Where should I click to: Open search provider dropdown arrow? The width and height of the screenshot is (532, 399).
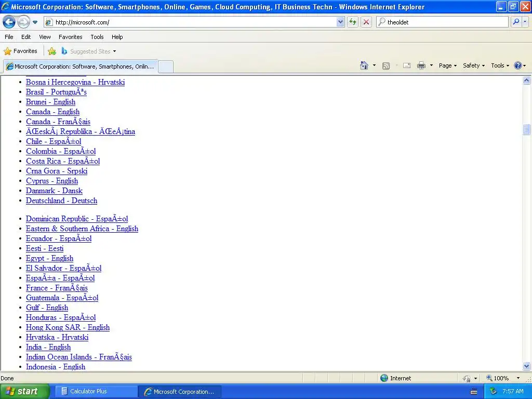click(525, 22)
